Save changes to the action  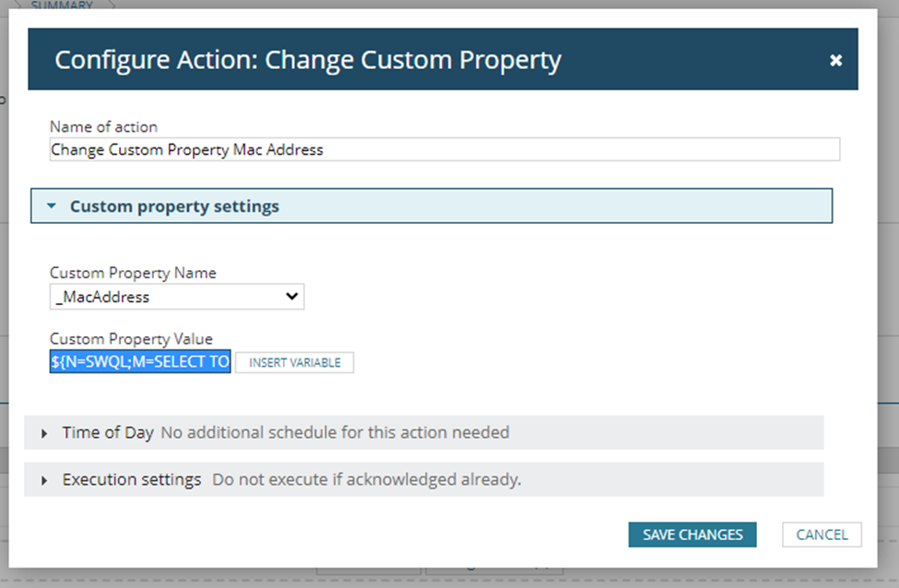tap(692, 535)
